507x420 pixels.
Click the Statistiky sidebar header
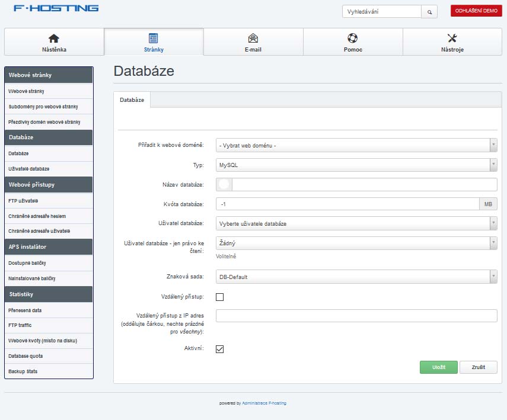(x=49, y=294)
